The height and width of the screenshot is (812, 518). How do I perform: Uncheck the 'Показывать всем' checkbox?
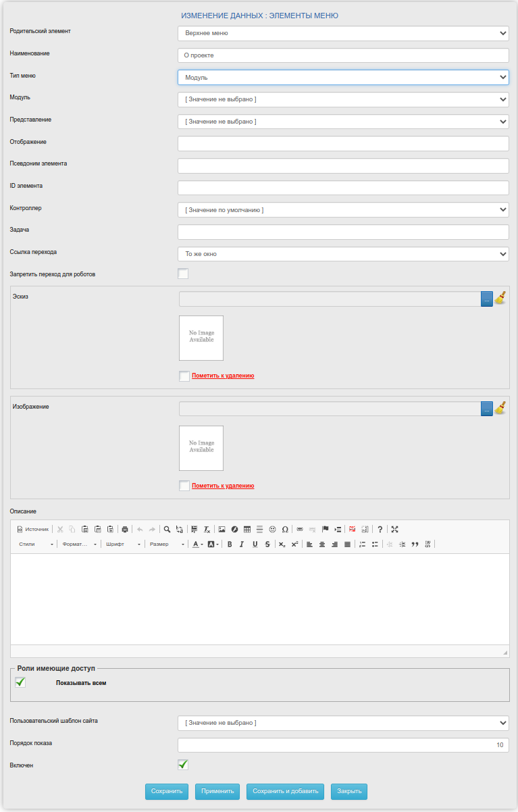(20, 682)
